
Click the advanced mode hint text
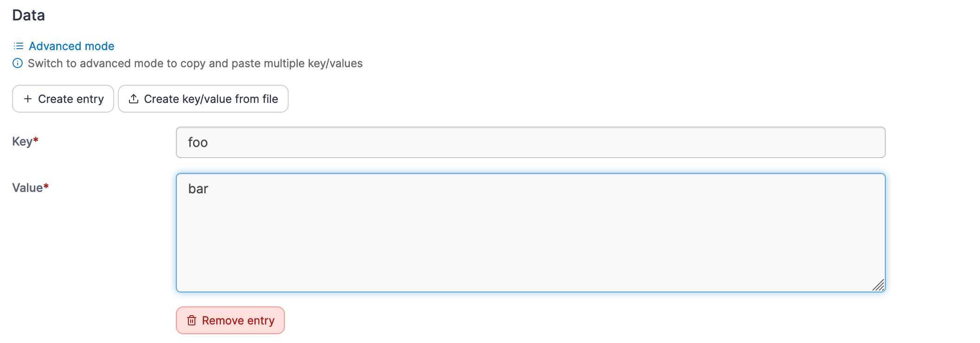(x=195, y=63)
